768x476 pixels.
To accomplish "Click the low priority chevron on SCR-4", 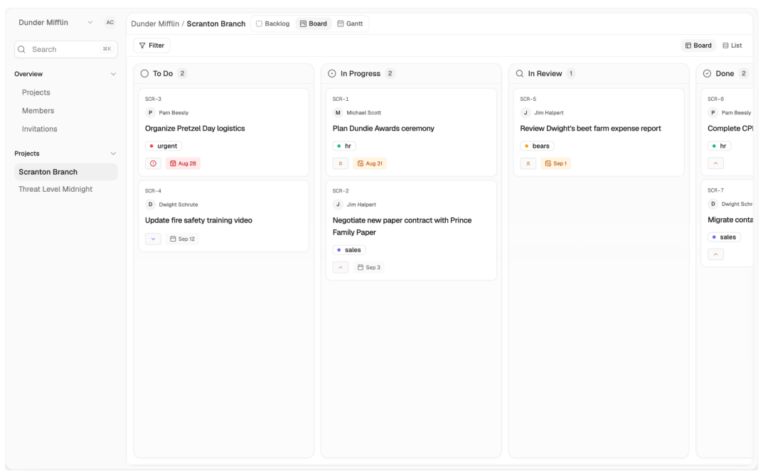I will pyautogui.click(x=153, y=239).
